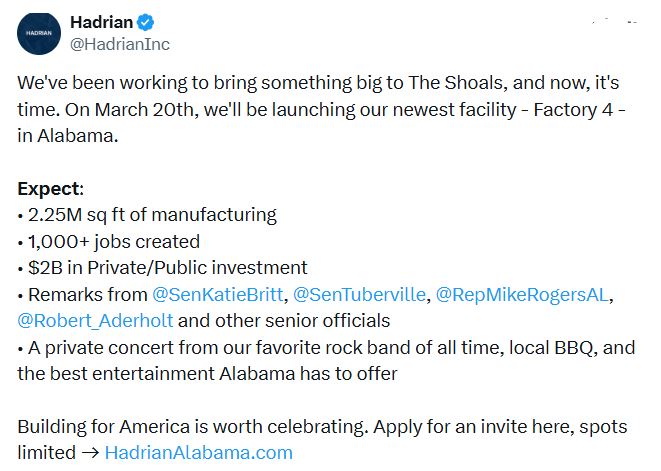Click the "1,000+ jobs created" bullet
The image size is (661, 471).
point(112,241)
